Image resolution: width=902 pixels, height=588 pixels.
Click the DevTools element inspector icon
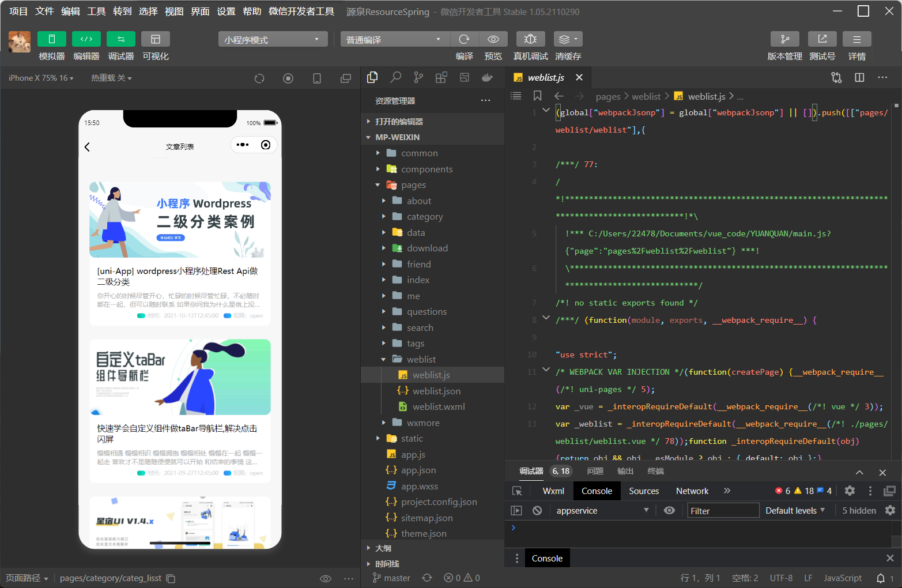(517, 491)
